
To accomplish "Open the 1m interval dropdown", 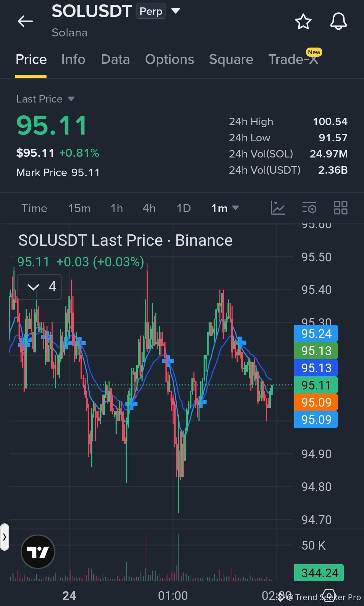I will point(225,208).
